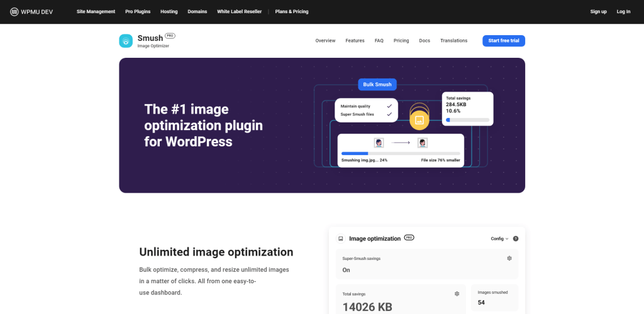Click the Super Smush files checkmark

click(x=389, y=114)
